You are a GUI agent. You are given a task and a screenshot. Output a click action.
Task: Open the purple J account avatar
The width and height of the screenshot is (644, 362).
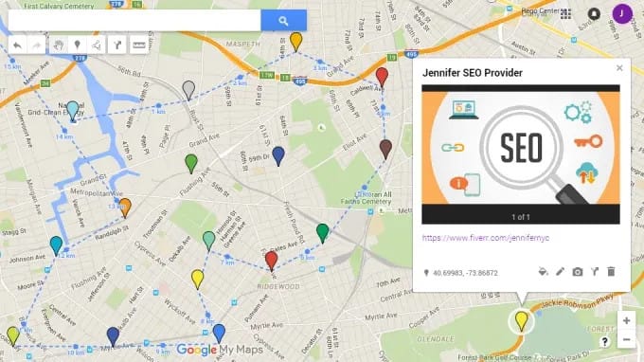pyautogui.click(x=622, y=13)
